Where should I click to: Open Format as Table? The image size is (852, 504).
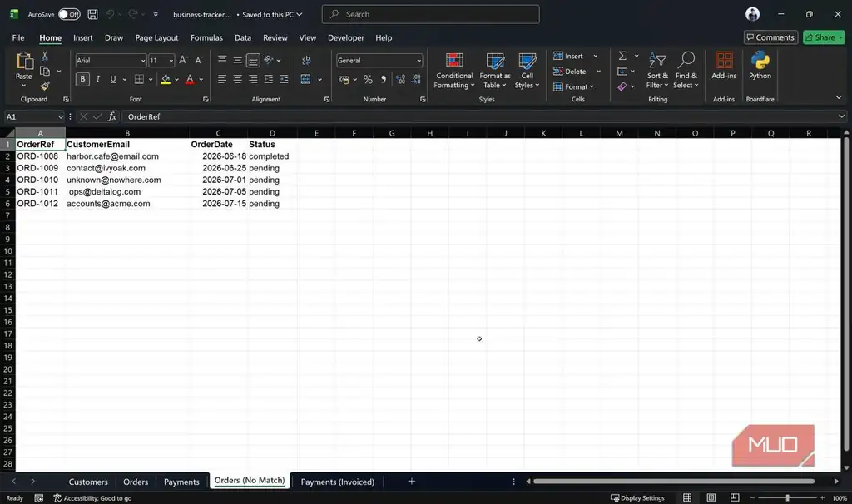(495, 71)
